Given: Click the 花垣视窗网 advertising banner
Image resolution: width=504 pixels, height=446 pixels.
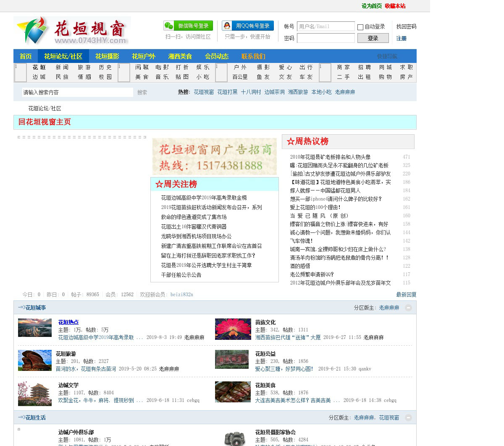Looking at the screenshot, I should click(x=215, y=156).
